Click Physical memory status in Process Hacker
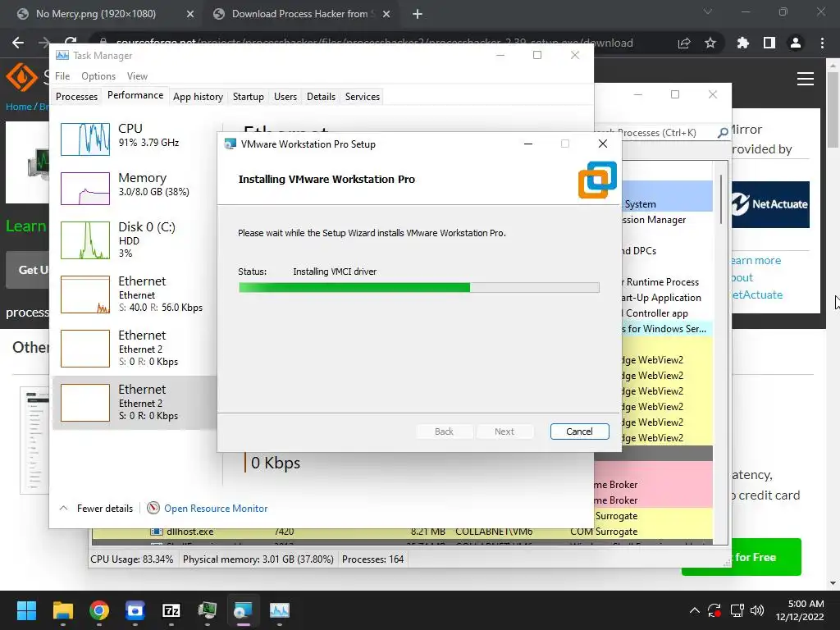 tap(258, 559)
